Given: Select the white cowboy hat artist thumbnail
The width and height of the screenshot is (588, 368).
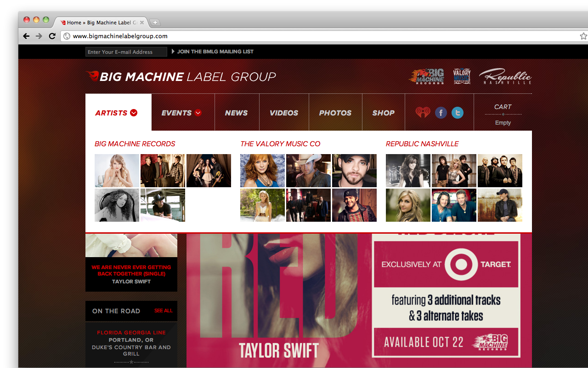Looking at the screenshot, I should coord(308,171).
